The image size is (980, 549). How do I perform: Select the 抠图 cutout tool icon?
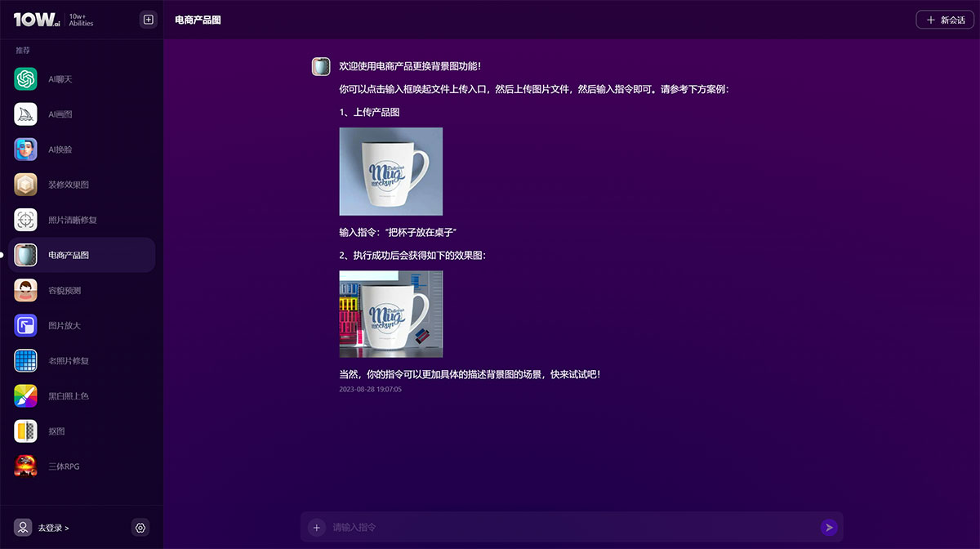[x=25, y=431]
